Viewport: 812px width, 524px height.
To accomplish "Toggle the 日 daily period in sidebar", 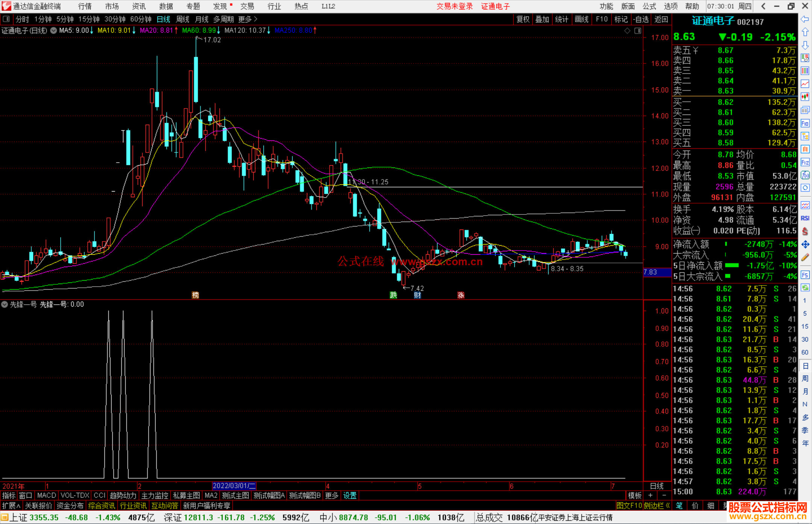I will point(805,366).
